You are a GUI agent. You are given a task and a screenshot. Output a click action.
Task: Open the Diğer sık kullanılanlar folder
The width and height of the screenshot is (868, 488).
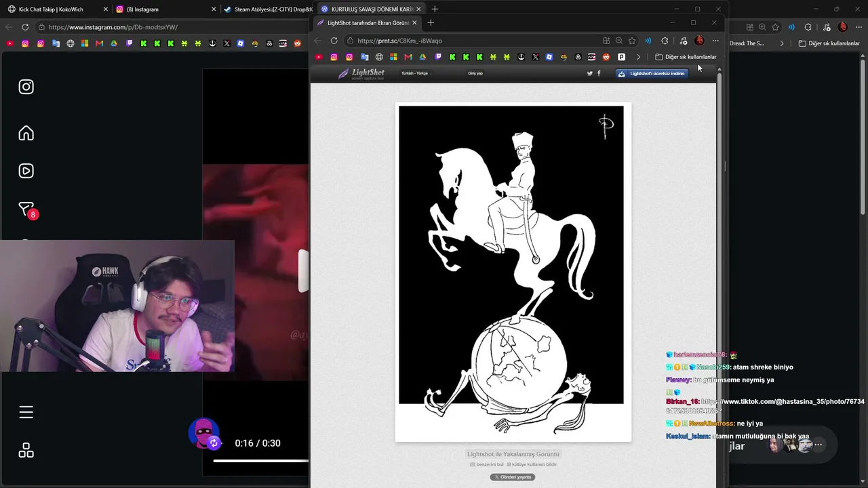[686, 57]
